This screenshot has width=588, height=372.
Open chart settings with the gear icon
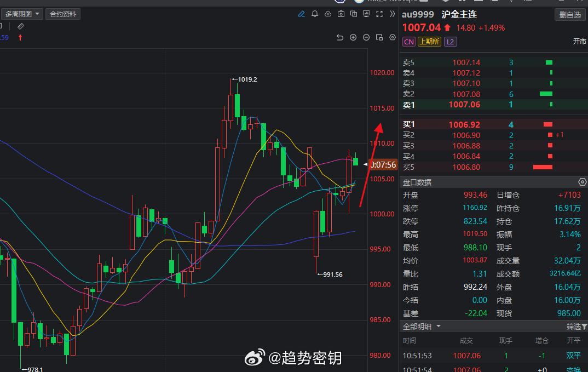coord(392,37)
